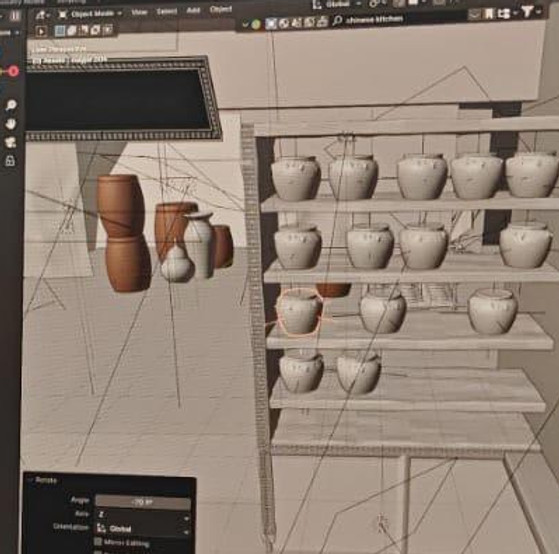Open the filter funnel dropdown
Image resolution: width=559 pixels, height=554 pixels.
pyautogui.click(x=530, y=12)
